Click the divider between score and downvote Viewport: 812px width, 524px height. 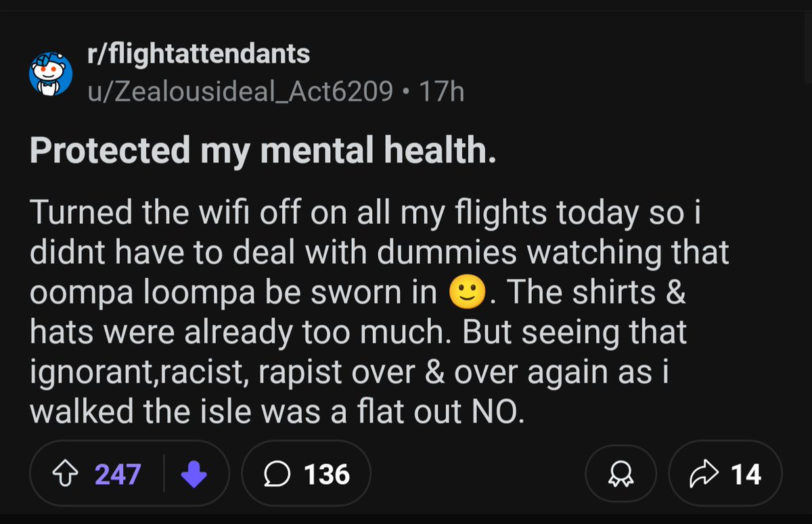(164, 474)
